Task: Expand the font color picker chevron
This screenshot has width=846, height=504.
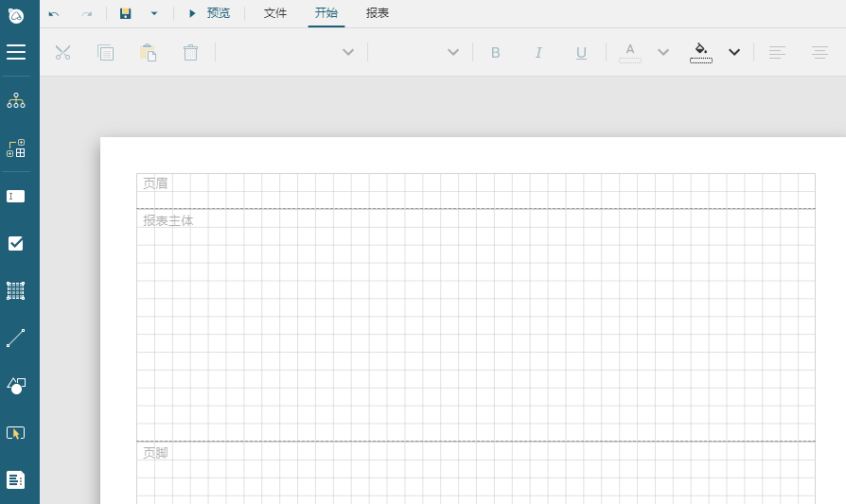Action: pos(663,52)
